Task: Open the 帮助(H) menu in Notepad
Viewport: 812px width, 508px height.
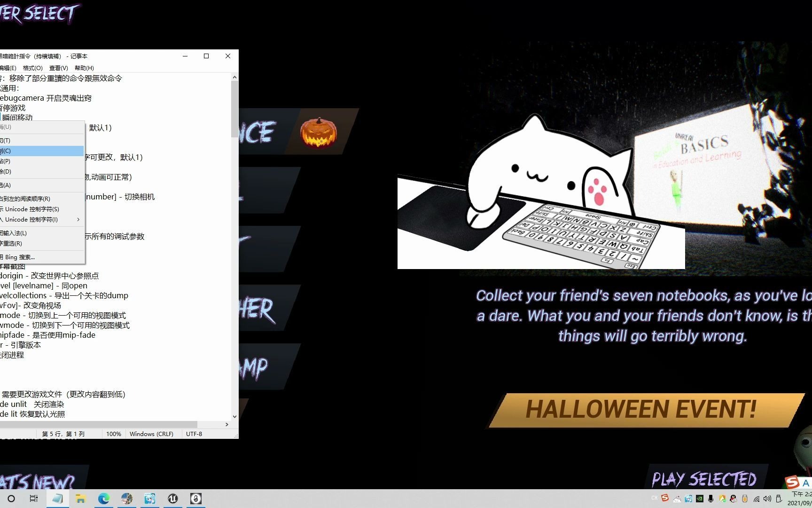Action: [84, 68]
